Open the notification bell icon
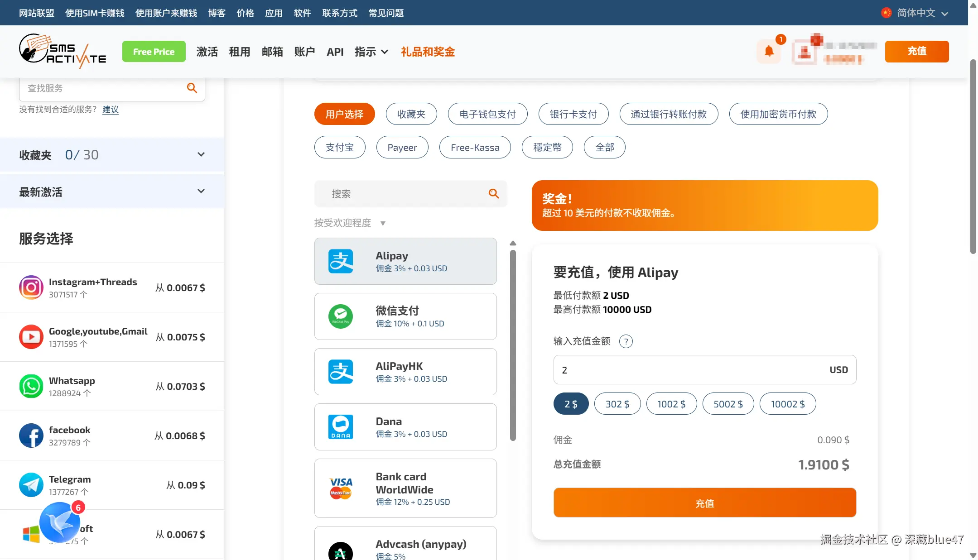The width and height of the screenshot is (978, 560). click(769, 51)
